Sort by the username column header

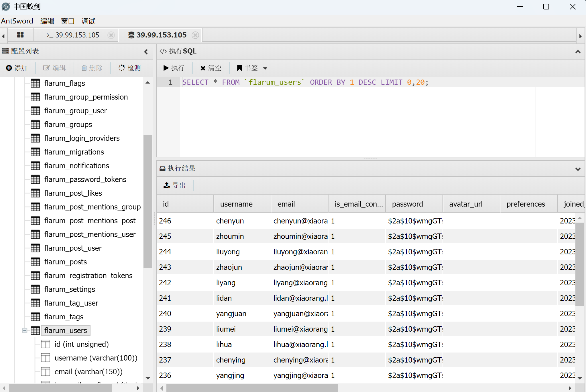click(236, 204)
